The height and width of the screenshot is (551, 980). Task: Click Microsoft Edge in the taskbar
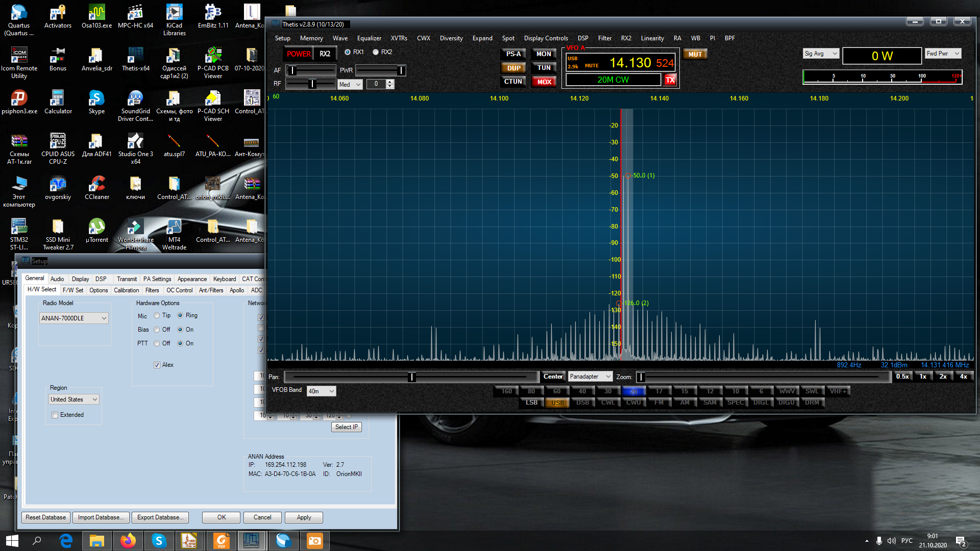point(66,541)
